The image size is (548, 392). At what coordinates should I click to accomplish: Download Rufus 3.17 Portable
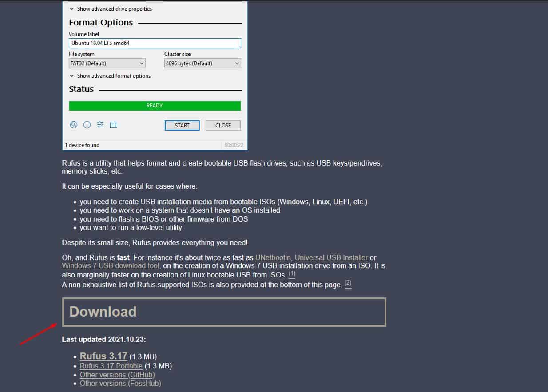tap(111, 366)
